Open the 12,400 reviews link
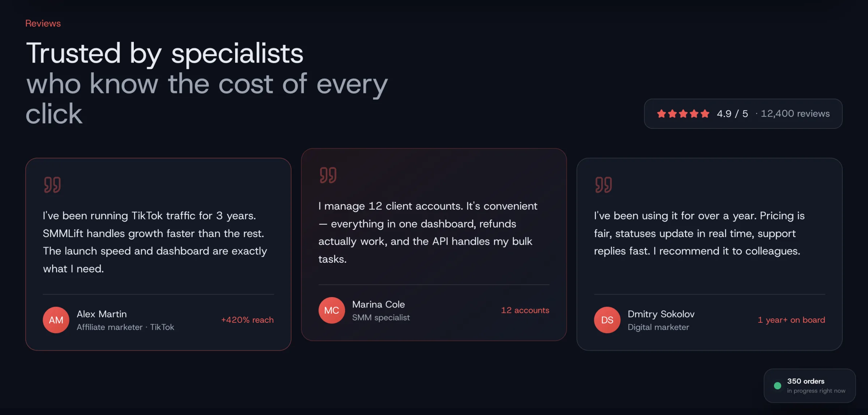868x415 pixels. pos(795,114)
